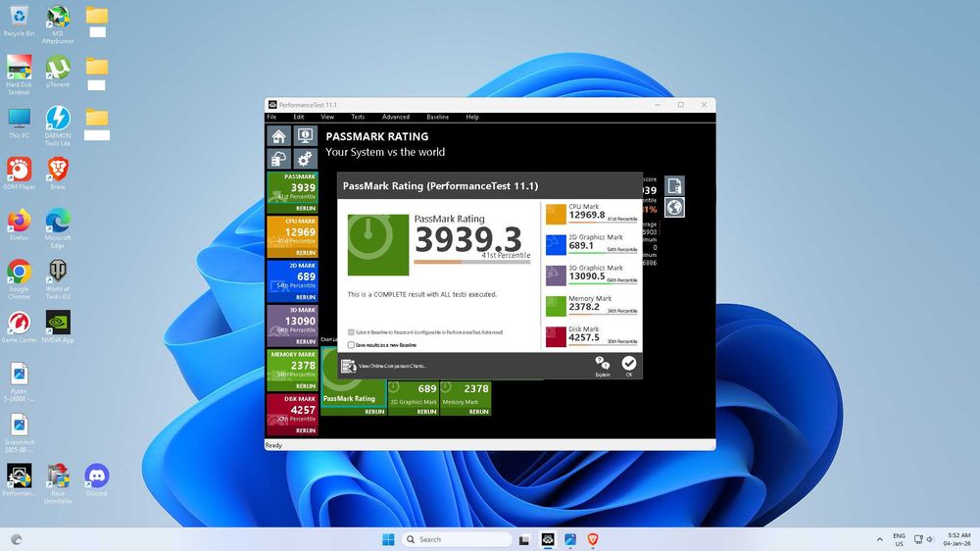Open the Tests menu
This screenshot has height=551, width=980.
point(358,117)
